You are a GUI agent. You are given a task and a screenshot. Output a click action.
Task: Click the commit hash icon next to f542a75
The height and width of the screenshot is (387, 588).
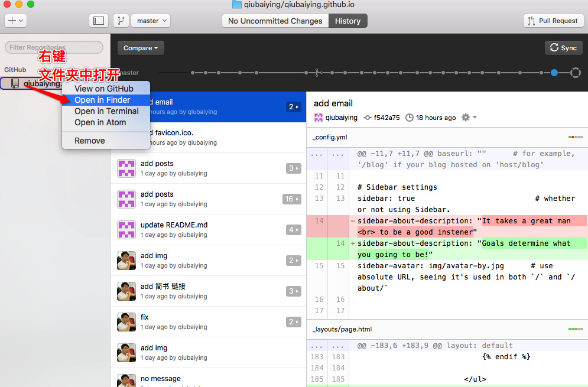(x=368, y=118)
